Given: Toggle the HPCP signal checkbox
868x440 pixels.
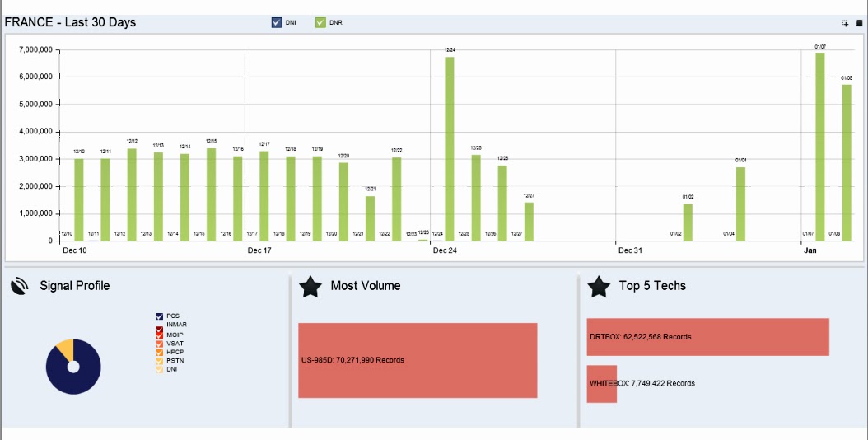Looking at the screenshot, I should click(160, 353).
